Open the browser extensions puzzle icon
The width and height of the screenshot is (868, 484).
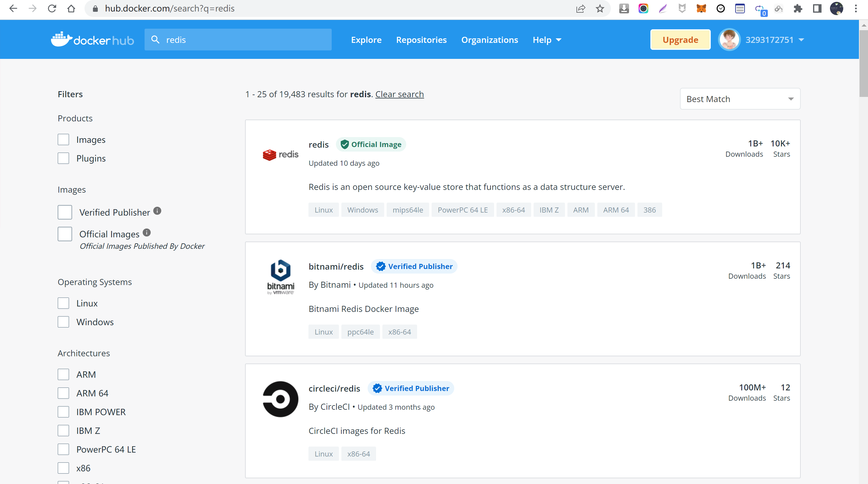tap(798, 8)
